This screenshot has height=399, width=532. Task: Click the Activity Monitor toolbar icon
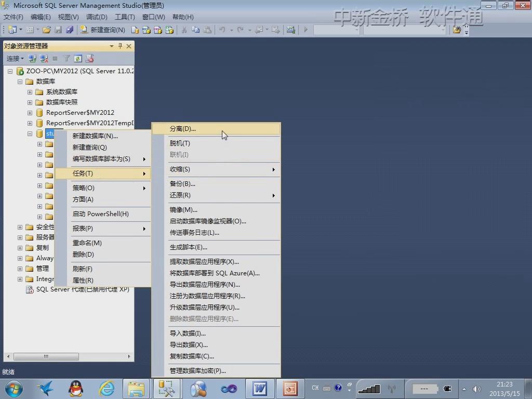point(291,30)
